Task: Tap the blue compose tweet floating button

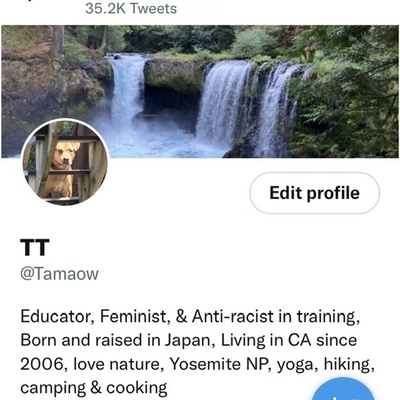Action: pos(344,391)
